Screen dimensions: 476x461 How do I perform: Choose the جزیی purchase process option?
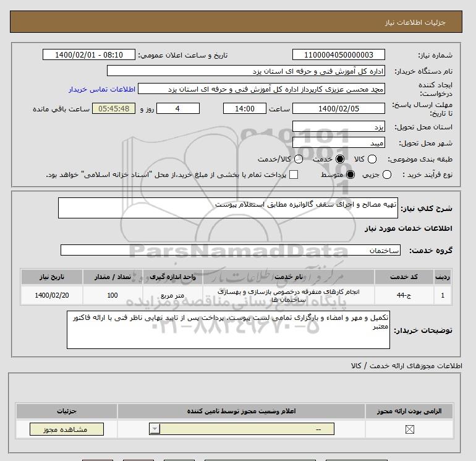click(x=387, y=174)
